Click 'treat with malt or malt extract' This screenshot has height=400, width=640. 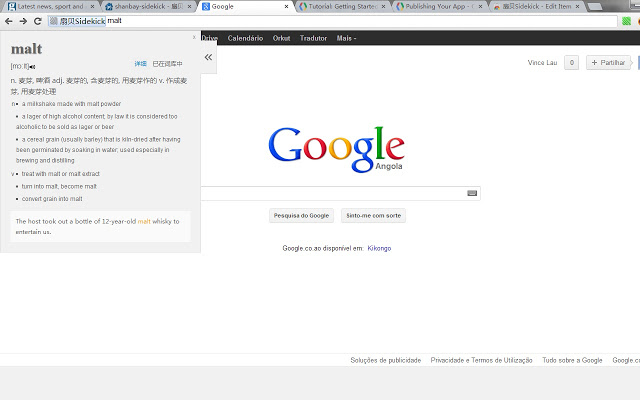60,174
